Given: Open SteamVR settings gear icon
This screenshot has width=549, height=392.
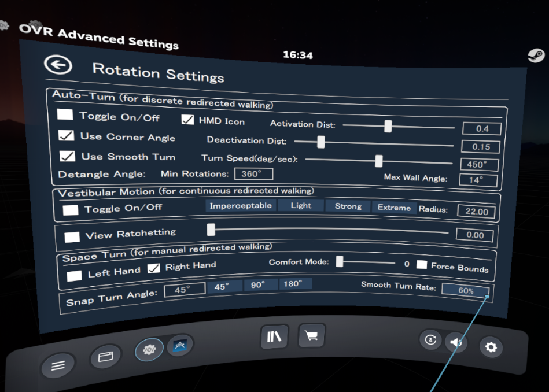Looking at the screenshot, I should [491, 347].
